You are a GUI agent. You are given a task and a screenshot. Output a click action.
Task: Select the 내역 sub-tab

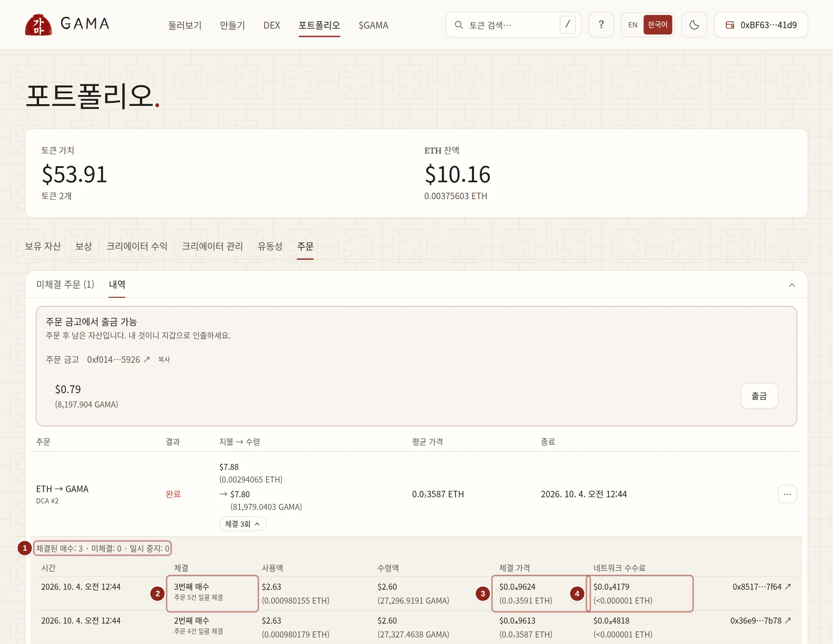[x=117, y=284]
